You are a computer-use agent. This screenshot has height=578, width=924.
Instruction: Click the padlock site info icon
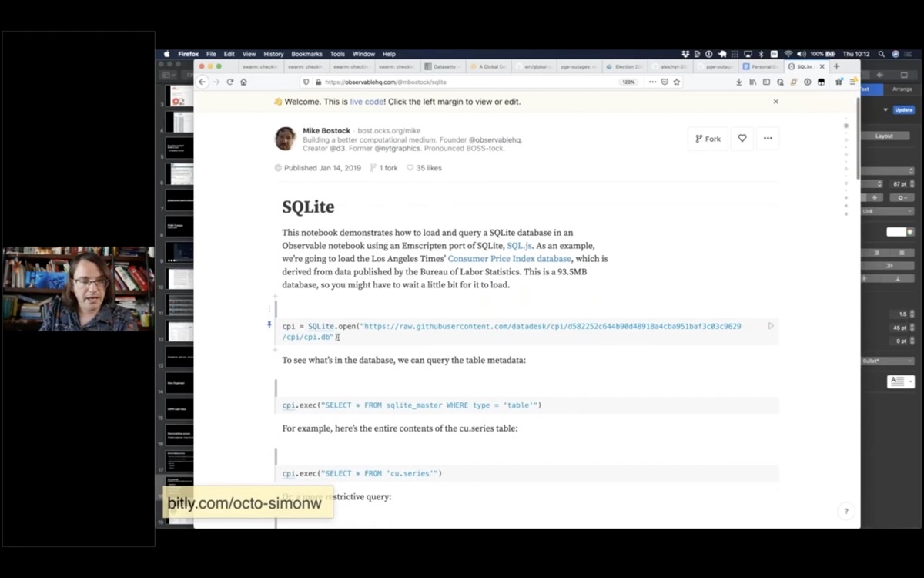tap(318, 82)
